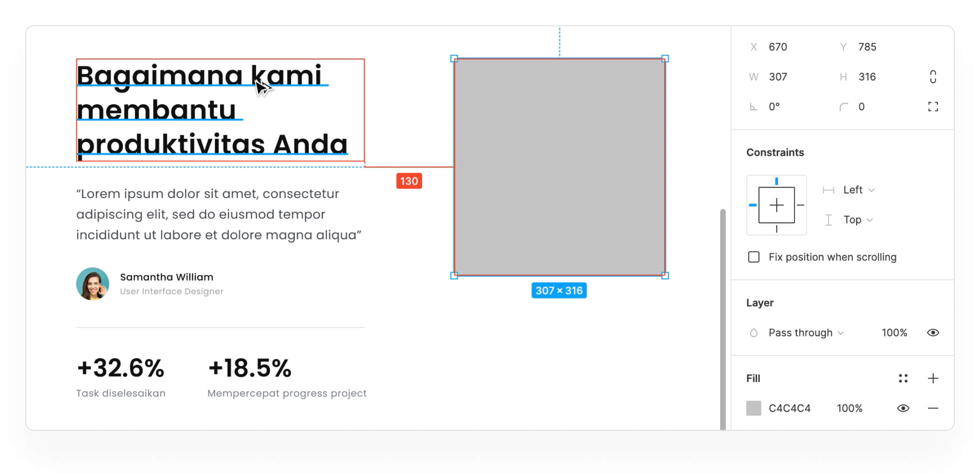This screenshot has height=473, width=980.
Task: Toggle layer visibility eye icon
Action: (x=933, y=333)
